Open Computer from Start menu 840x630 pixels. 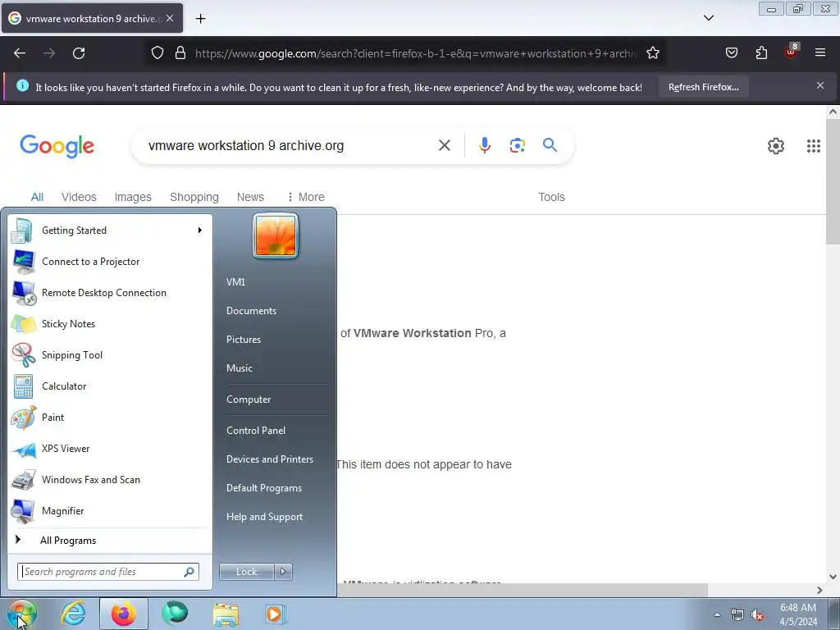tap(249, 399)
